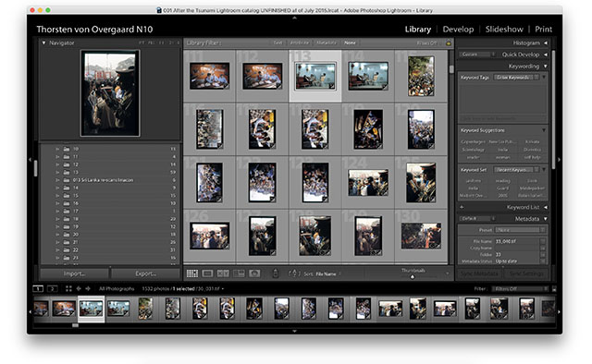592x364 pixels.
Task: Click the Navigator preview image
Action: (x=110, y=93)
